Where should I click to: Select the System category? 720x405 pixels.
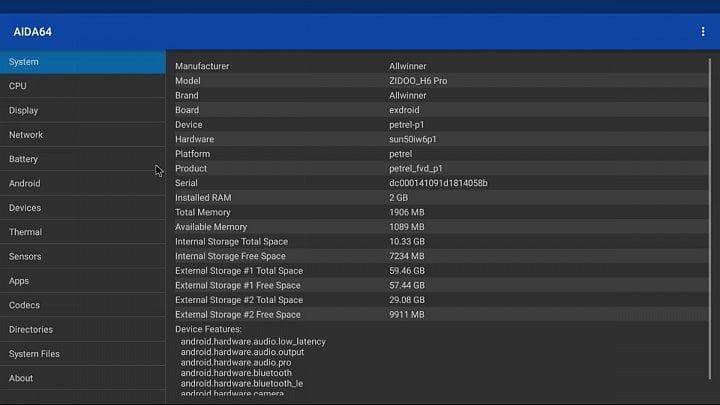coord(82,62)
